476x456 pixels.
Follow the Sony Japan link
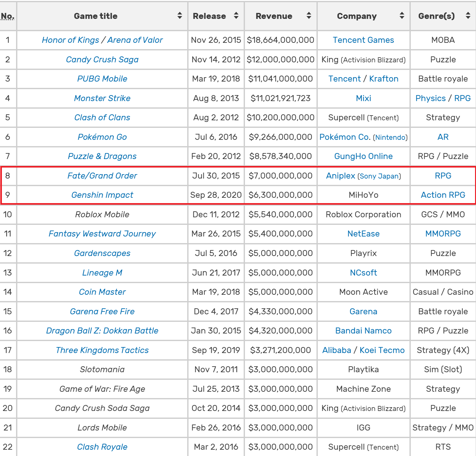click(379, 176)
